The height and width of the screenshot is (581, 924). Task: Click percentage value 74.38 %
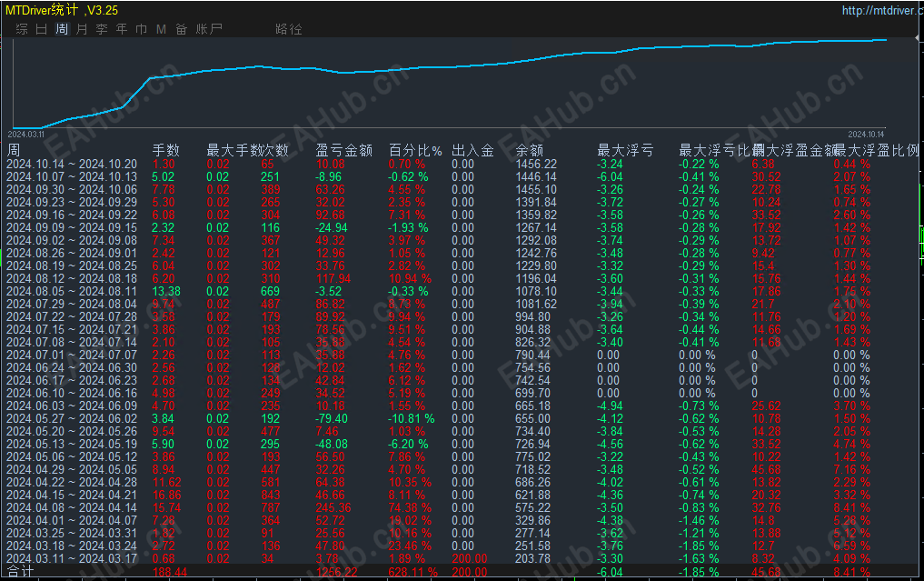(x=410, y=508)
